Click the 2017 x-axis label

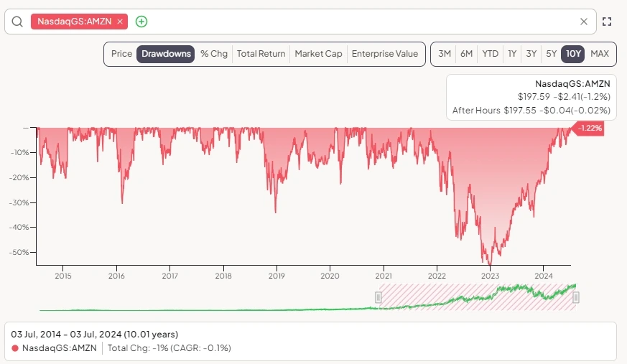(x=170, y=276)
